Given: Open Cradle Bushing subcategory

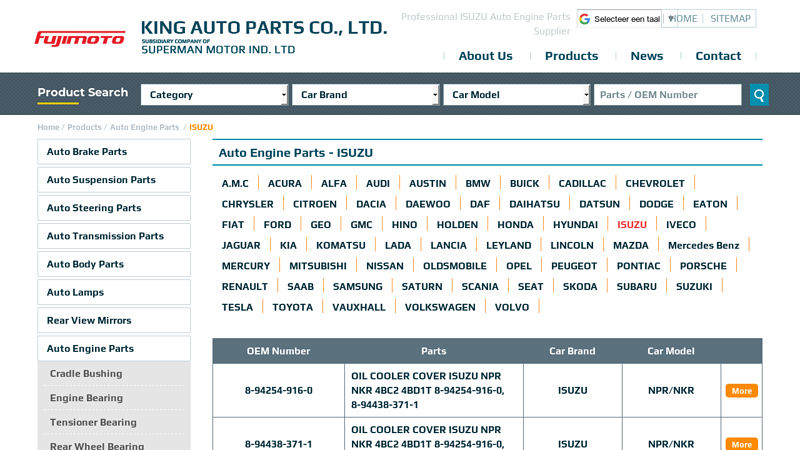Looking at the screenshot, I should [86, 373].
